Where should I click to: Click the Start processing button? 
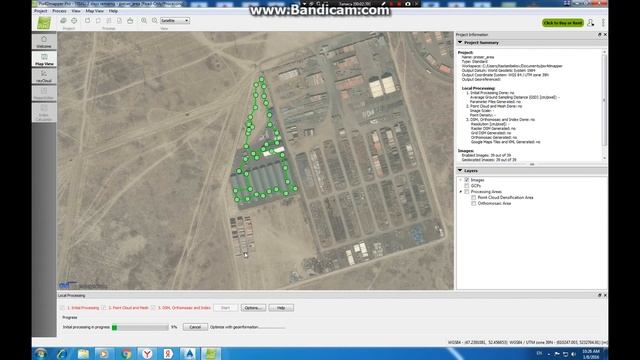point(225,308)
